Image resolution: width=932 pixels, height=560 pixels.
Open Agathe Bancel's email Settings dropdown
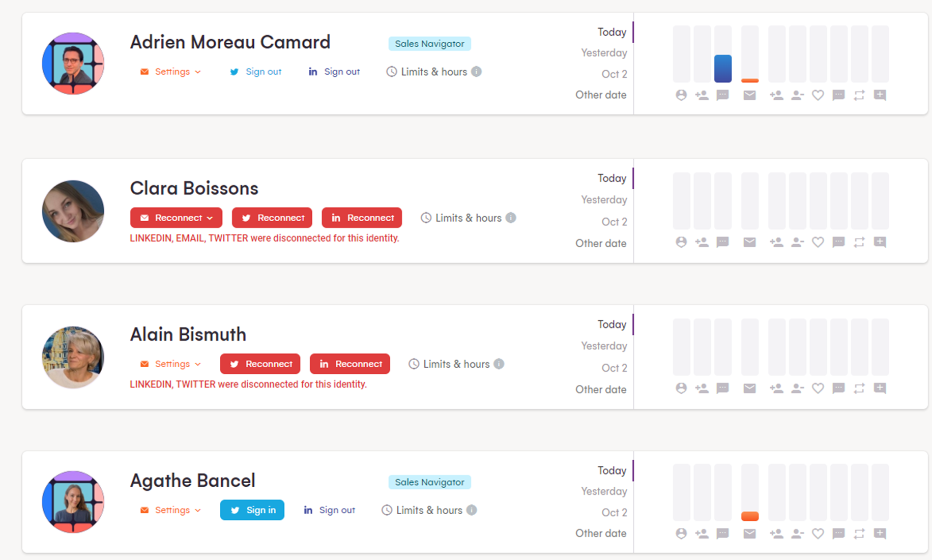pyautogui.click(x=171, y=510)
